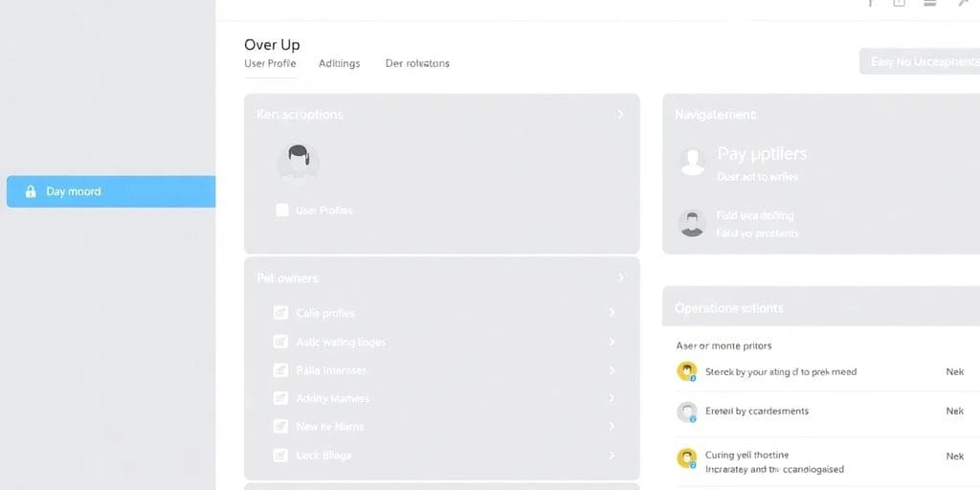Open the User Profile tab
Viewport: 980px width, 490px height.
270,63
